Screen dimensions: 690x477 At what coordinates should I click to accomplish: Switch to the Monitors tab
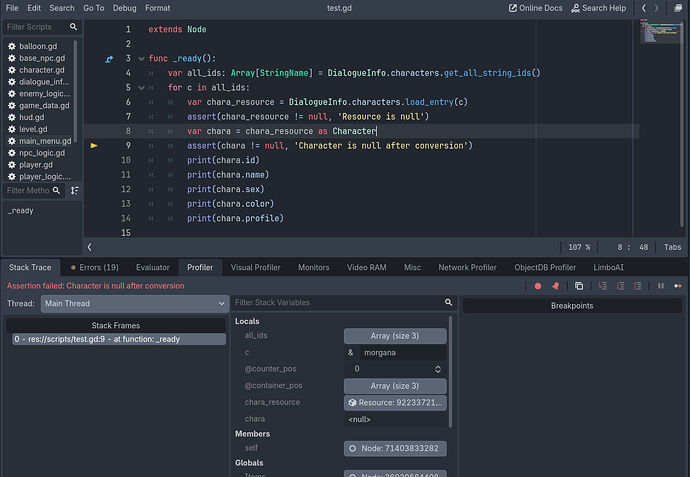(313, 268)
